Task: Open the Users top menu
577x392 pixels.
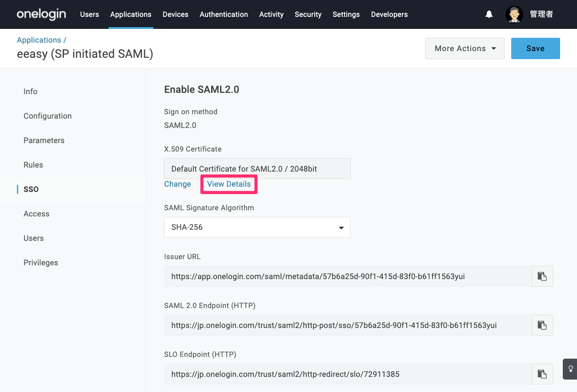Action: click(x=89, y=14)
